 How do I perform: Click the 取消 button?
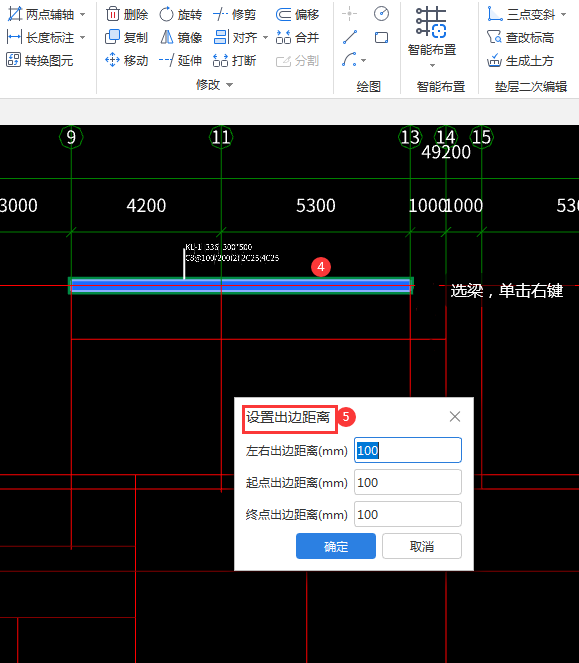422,546
